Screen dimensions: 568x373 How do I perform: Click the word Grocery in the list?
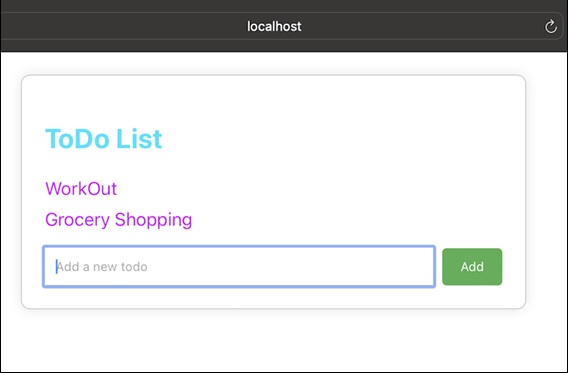(x=77, y=220)
